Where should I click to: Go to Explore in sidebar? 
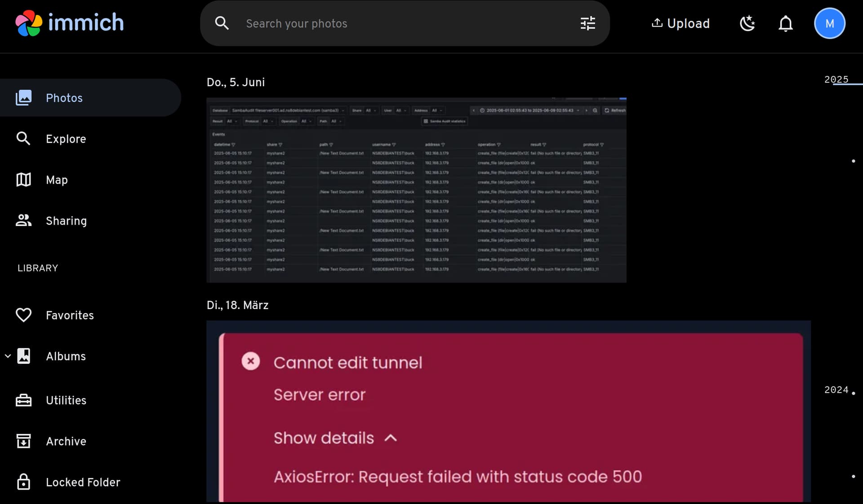(x=66, y=139)
